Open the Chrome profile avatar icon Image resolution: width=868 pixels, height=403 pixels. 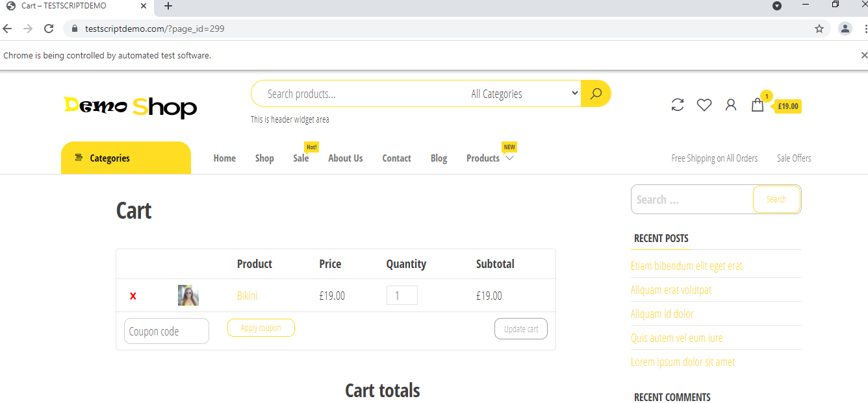click(x=845, y=29)
